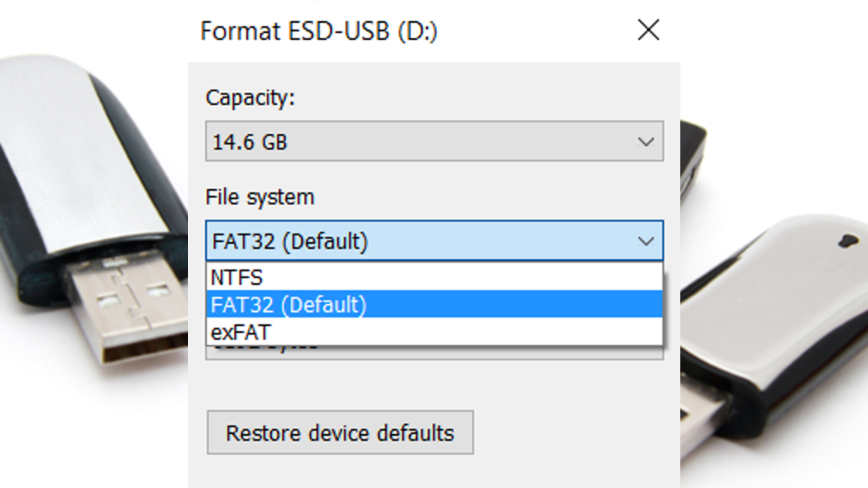
Task: Click the lanyard hole on right drive
Action: [848, 240]
